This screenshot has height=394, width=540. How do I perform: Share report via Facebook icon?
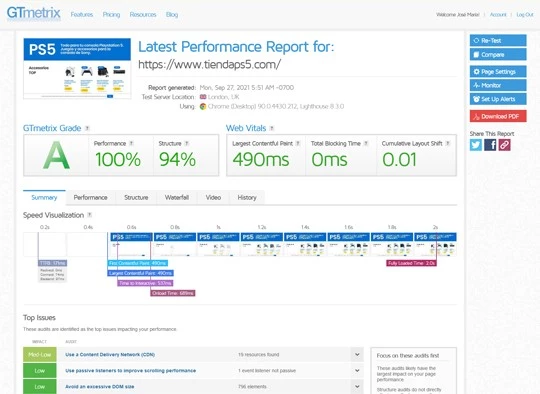click(490, 145)
